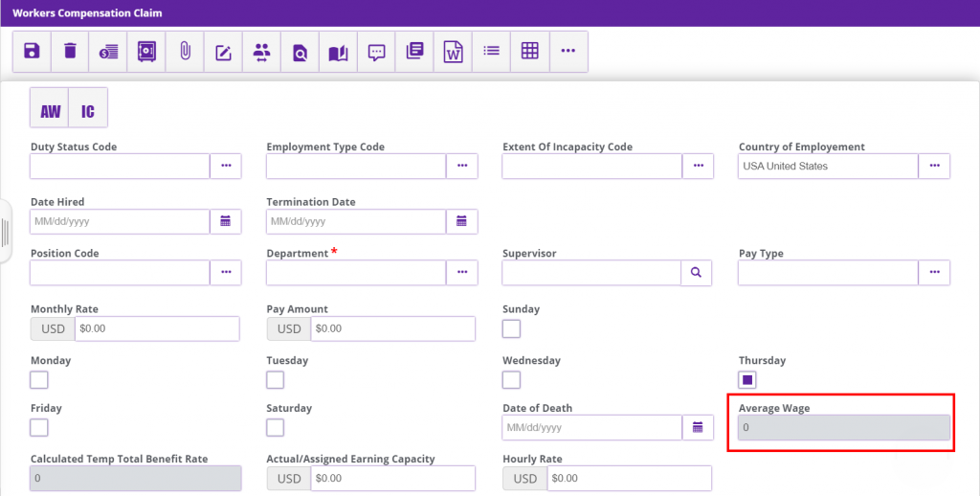
Task: Check the Sunday checkbox
Action: point(511,328)
